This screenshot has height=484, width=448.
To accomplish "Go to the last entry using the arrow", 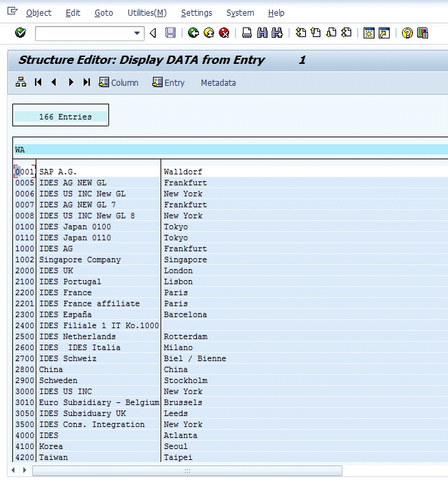I will (86, 82).
